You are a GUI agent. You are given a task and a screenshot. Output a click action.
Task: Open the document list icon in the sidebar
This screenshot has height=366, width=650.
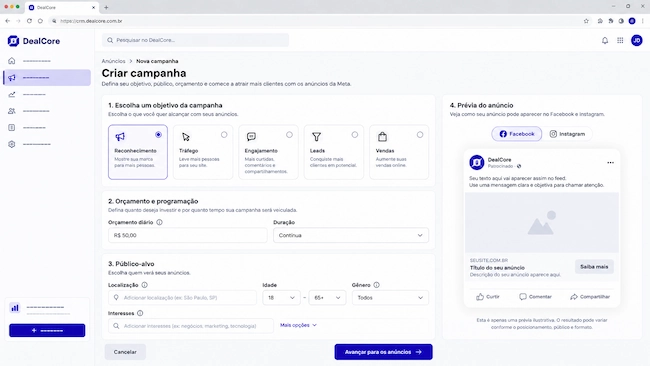pos(12,128)
